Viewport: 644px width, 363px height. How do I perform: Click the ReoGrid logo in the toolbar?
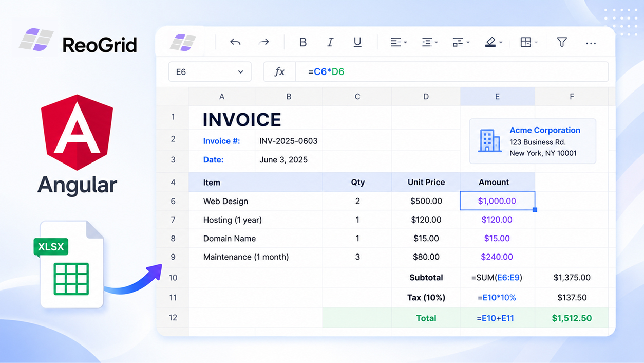tap(183, 42)
